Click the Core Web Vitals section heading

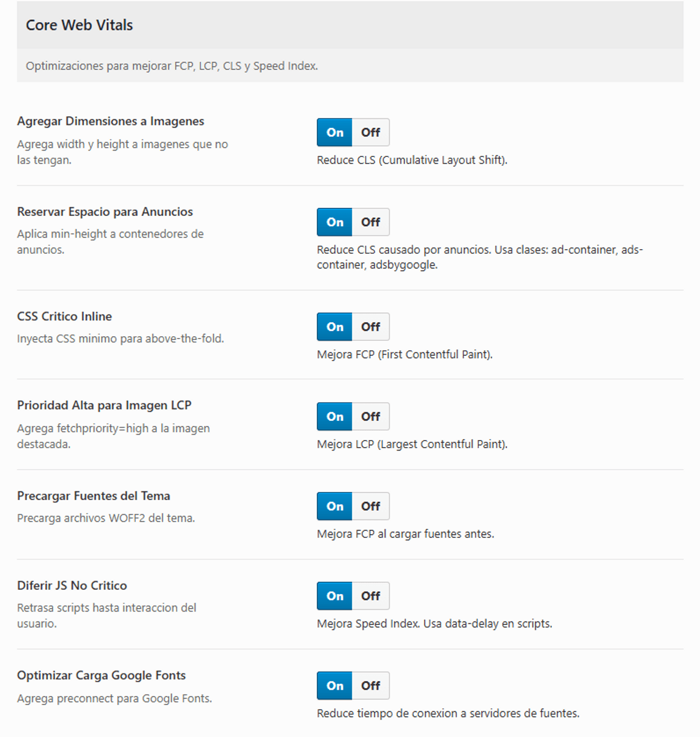tap(79, 25)
